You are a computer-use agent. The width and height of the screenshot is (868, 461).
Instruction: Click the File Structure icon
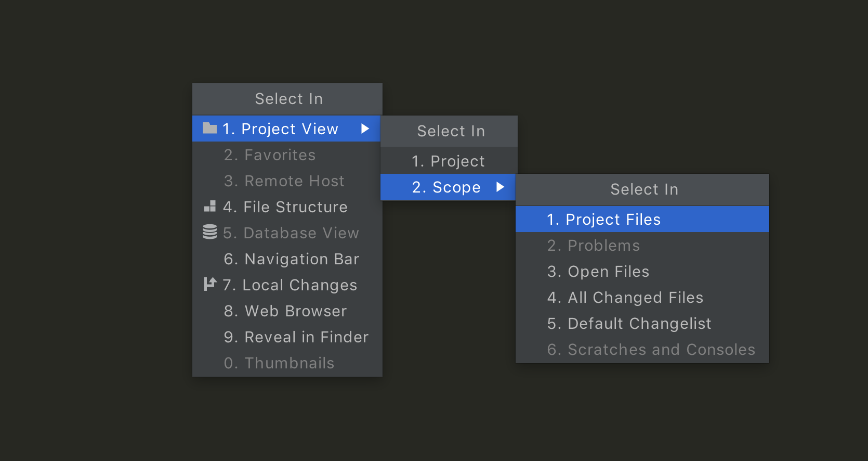[210, 207]
